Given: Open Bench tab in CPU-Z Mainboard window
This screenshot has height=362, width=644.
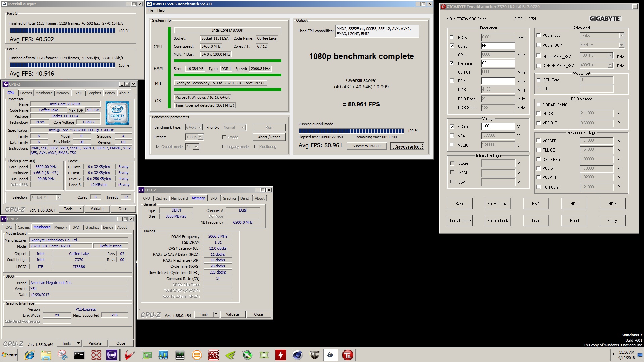Looking at the screenshot, I should pyautogui.click(x=108, y=227).
